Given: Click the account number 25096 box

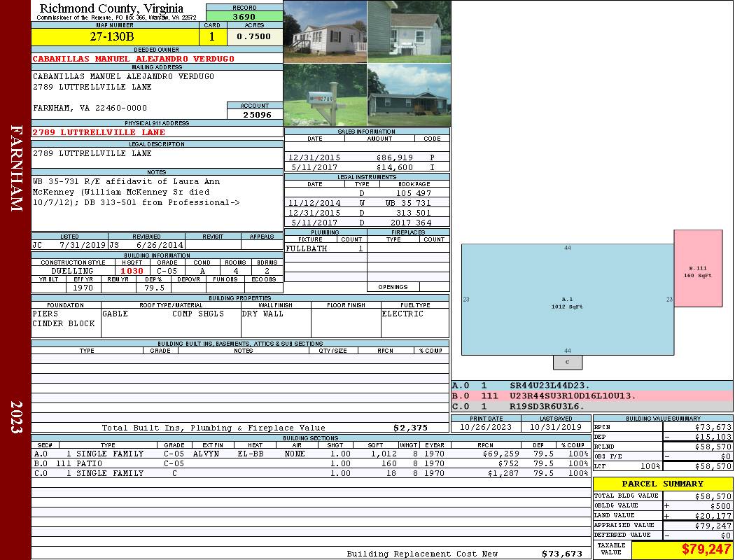Looking at the screenshot, I should pyautogui.click(x=255, y=114).
